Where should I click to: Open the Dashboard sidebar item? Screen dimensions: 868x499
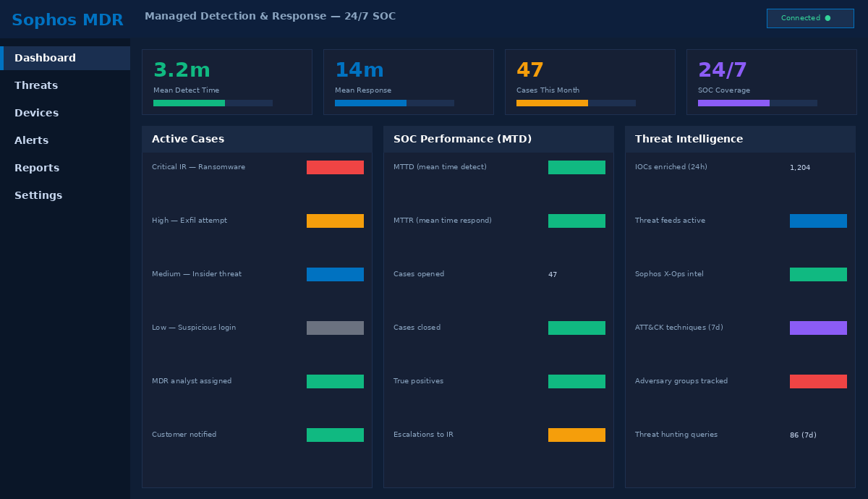pyautogui.click(x=65, y=58)
